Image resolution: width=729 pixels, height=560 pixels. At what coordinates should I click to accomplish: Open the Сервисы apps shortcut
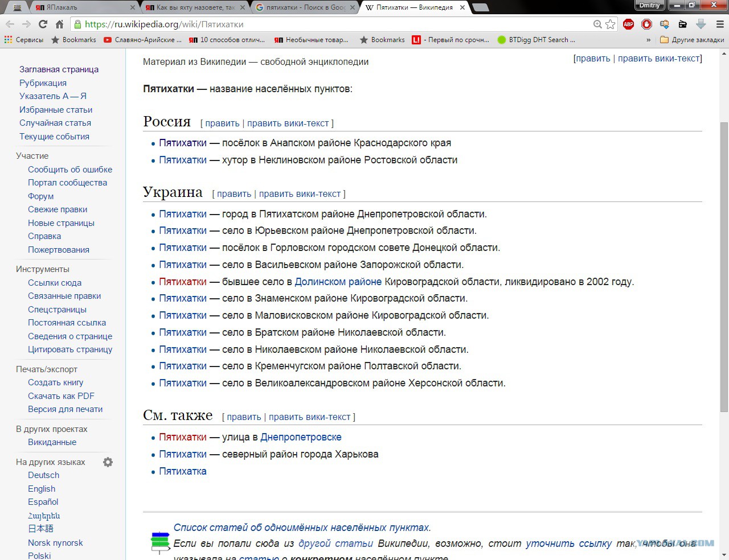(24, 40)
